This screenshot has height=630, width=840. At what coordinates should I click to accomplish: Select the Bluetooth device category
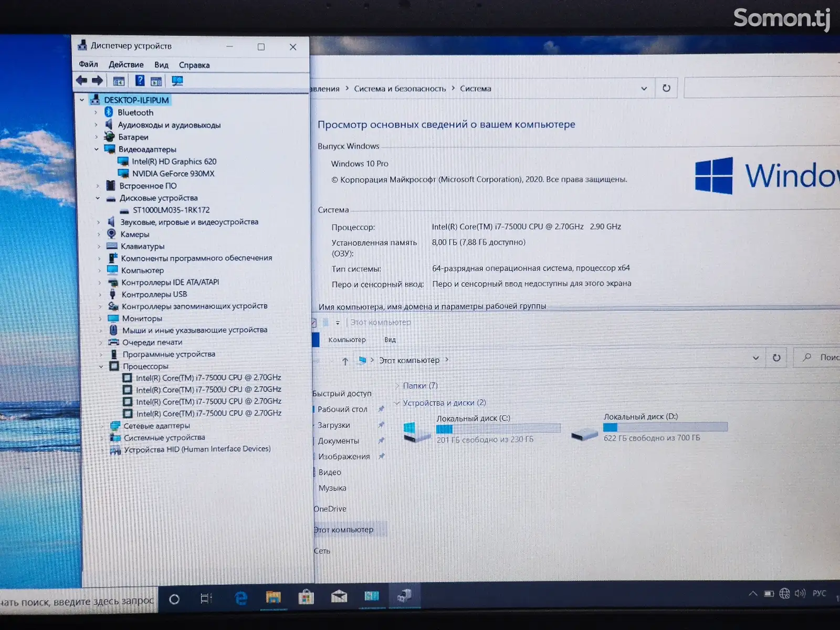point(135,112)
